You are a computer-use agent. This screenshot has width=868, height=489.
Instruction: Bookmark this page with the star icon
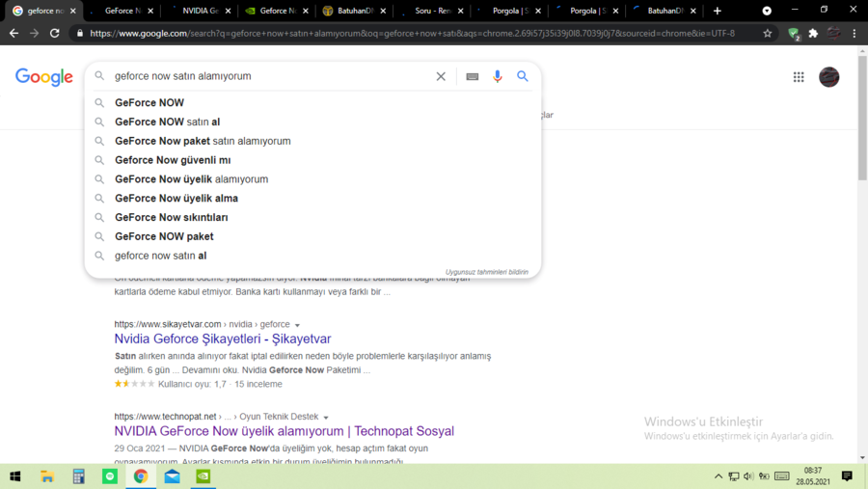768,33
